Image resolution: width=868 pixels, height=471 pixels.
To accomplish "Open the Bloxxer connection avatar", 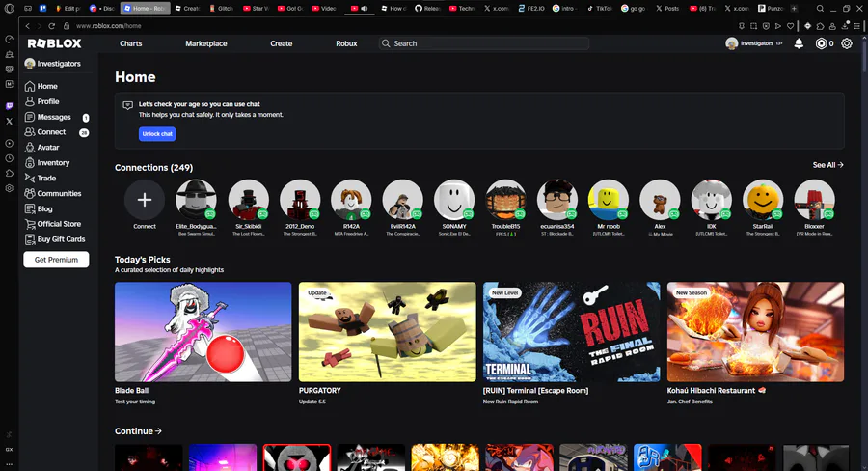I will pos(814,200).
